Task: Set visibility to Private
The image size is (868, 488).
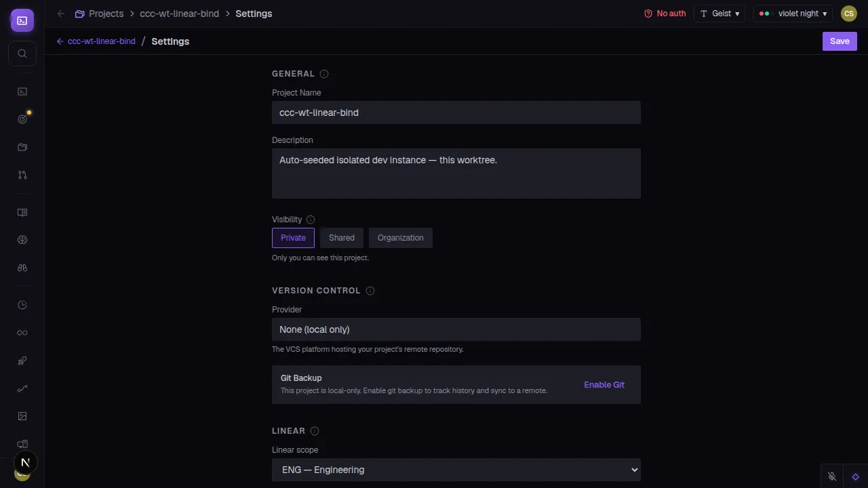Action: tap(293, 238)
